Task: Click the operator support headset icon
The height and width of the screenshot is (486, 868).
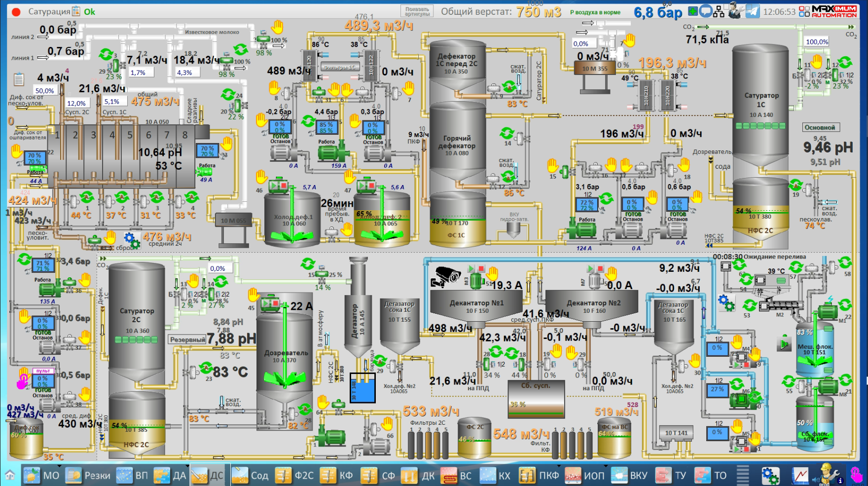Action: [x=735, y=11]
